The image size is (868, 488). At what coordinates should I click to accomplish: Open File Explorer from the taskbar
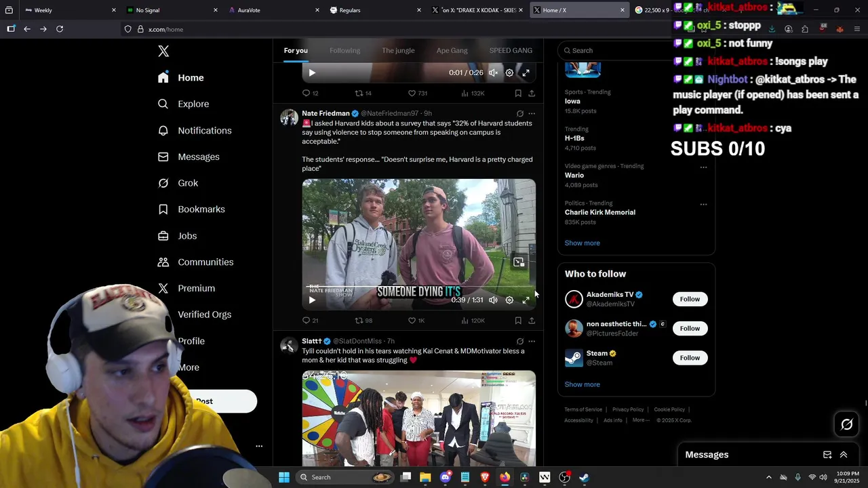[x=425, y=477]
